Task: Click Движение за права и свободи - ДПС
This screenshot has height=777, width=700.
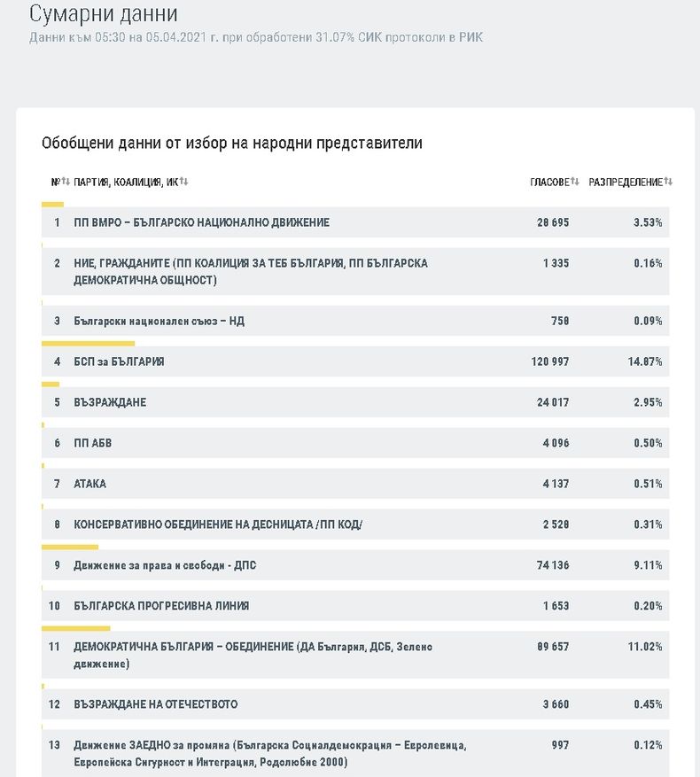Action: pos(165,565)
